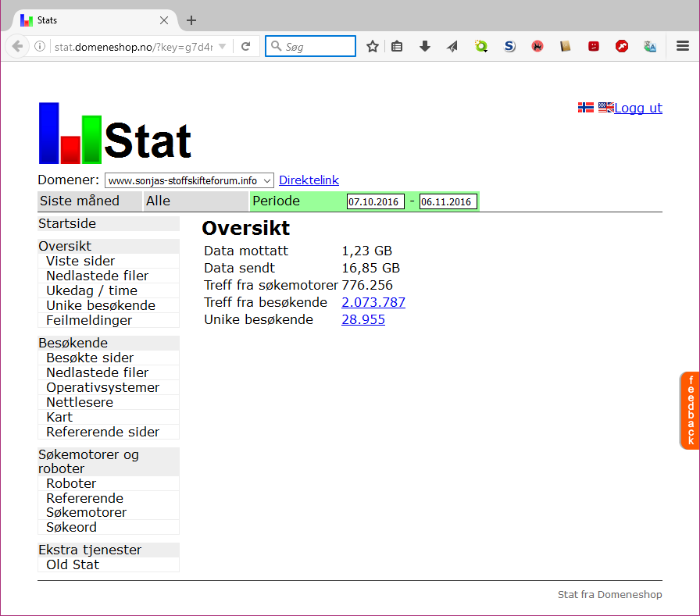Open Nedlastede filer under Oversikt
The height and width of the screenshot is (616, 700).
(109, 276)
